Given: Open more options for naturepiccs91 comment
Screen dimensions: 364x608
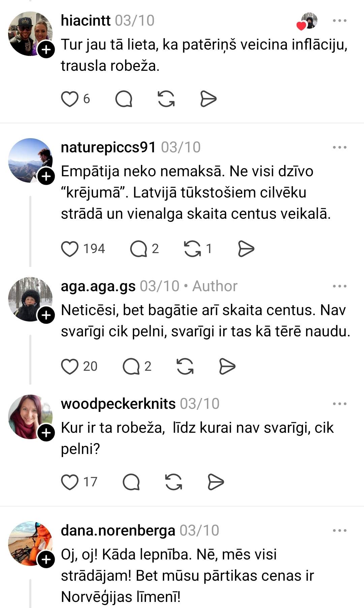Looking at the screenshot, I should (x=339, y=147).
